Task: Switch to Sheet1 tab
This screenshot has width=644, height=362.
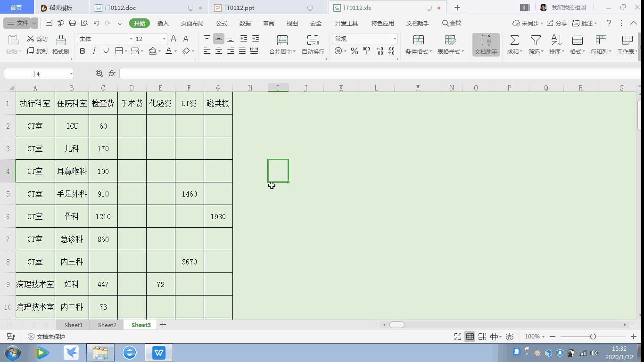Action: click(74, 325)
